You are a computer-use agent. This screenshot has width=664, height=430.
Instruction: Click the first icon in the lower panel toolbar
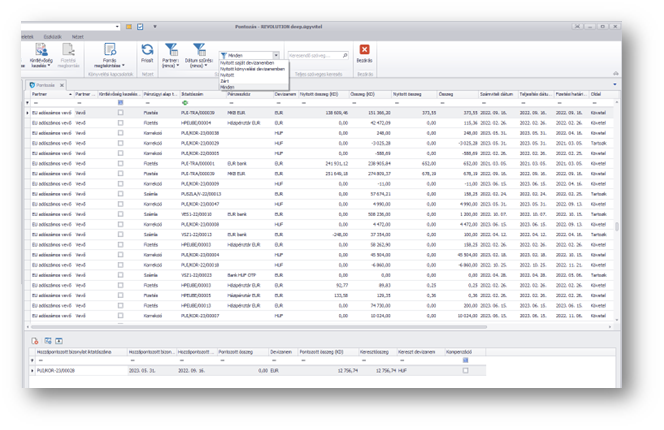[x=36, y=341]
